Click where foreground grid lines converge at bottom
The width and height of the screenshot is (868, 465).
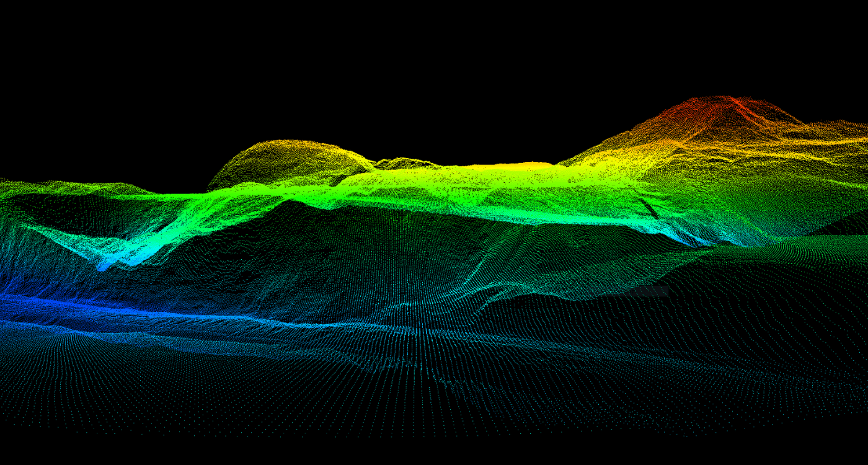point(428,372)
